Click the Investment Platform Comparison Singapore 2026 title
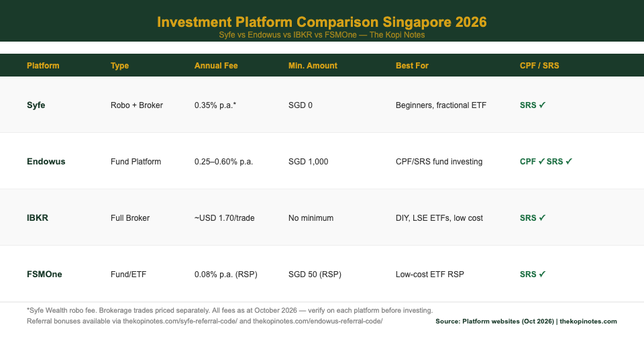The width and height of the screenshot is (644, 349). coord(322,21)
